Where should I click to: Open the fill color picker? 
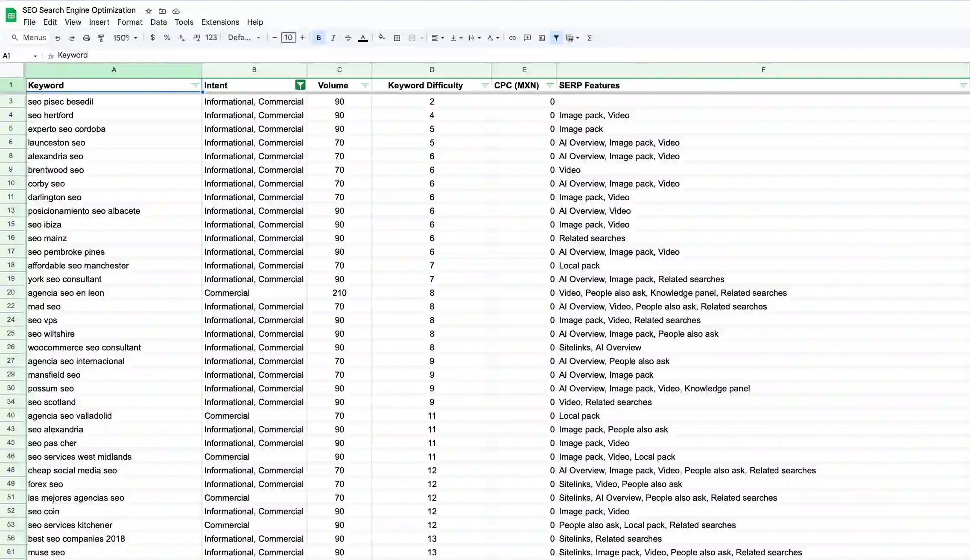tap(381, 38)
